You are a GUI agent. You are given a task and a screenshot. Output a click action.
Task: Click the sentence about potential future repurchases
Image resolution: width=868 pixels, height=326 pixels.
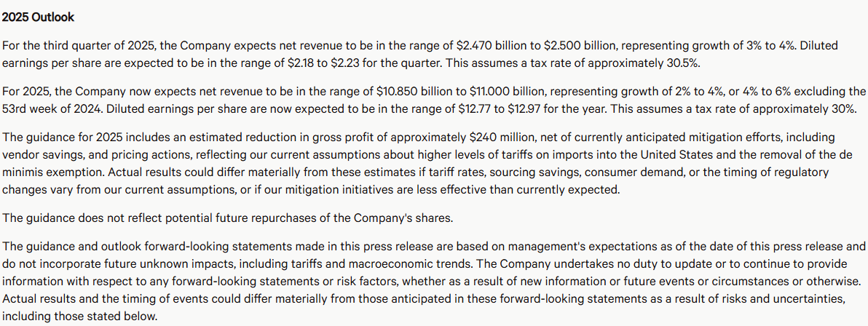coord(228,218)
